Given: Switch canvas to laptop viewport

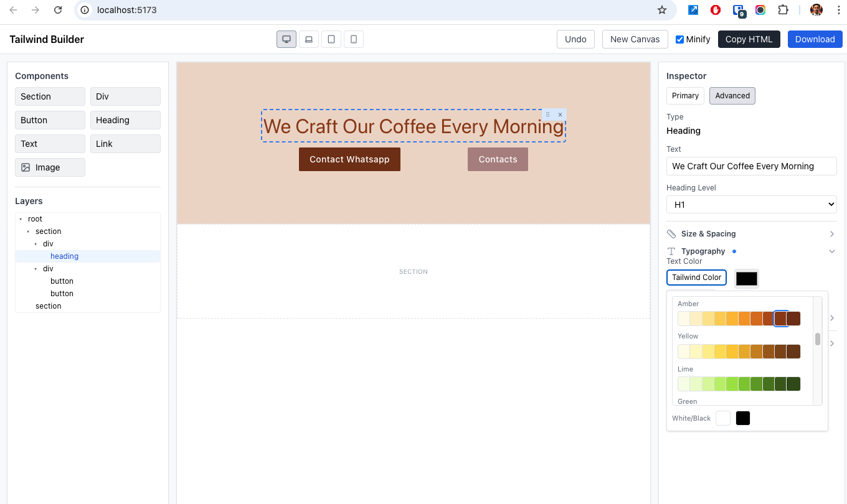Looking at the screenshot, I should pyautogui.click(x=309, y=39).
